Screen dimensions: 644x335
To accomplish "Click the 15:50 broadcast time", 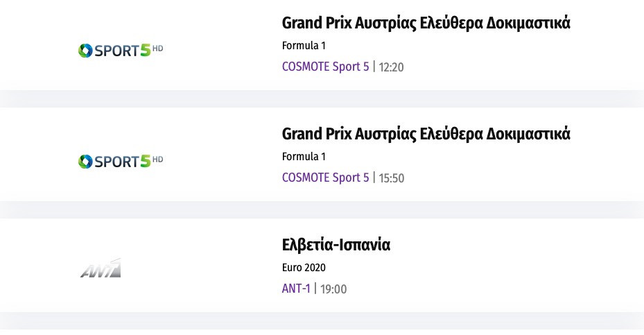I will coord(391,178).
